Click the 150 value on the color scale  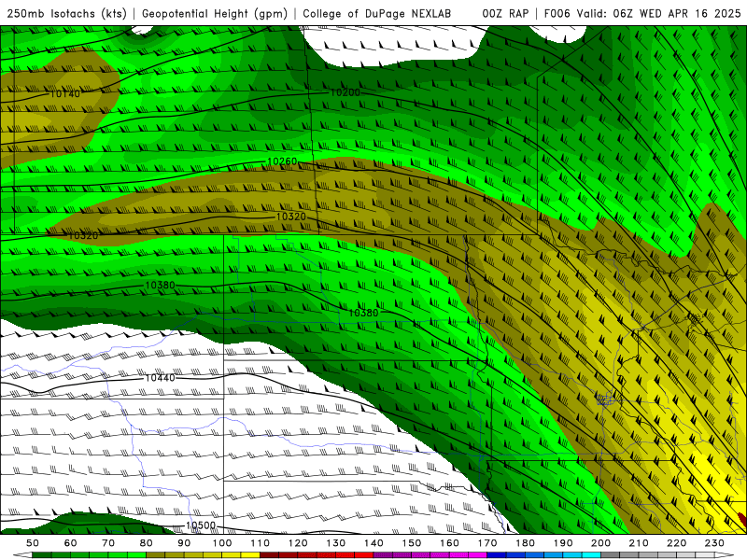pyautogui.click(x=411, y=543)
